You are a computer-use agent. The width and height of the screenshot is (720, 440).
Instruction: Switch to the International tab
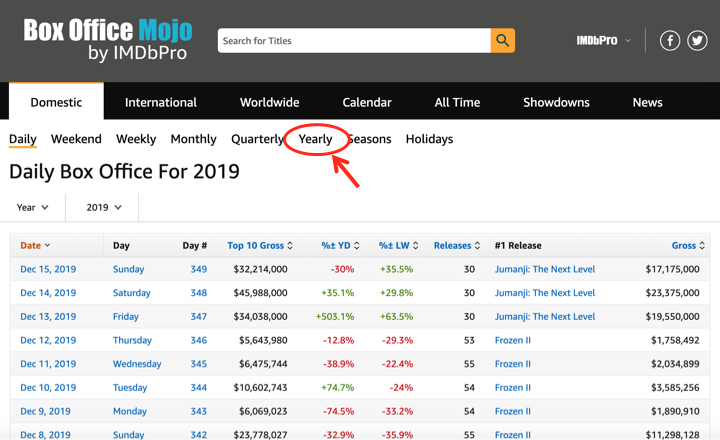point(161,102)
